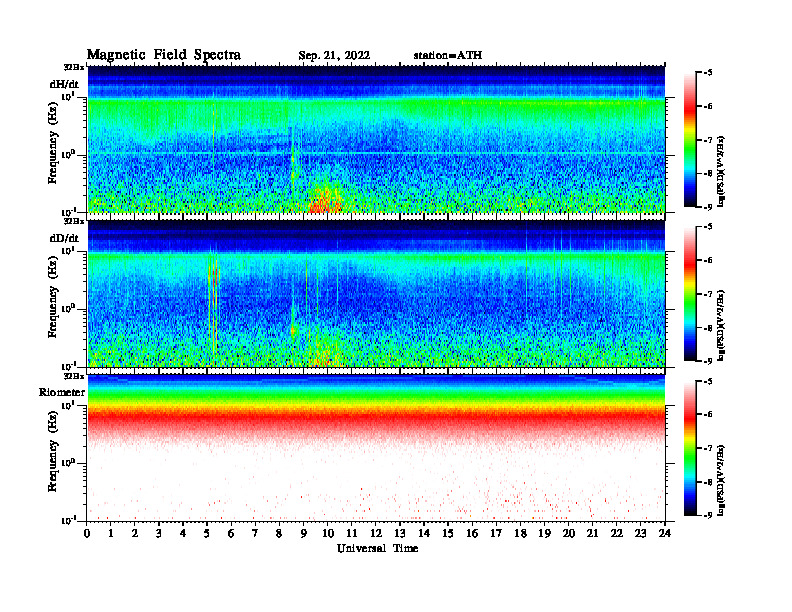Click the color scale bar beside dH/dt panel

690,140
